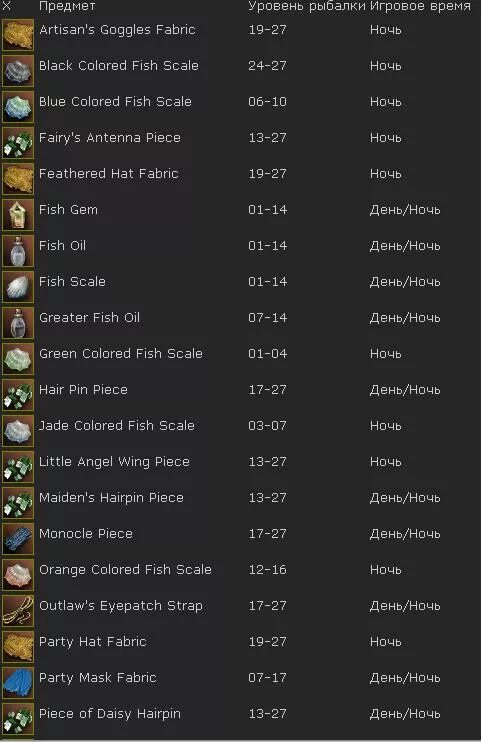Sort by Игровое время column header

[421, 7]
